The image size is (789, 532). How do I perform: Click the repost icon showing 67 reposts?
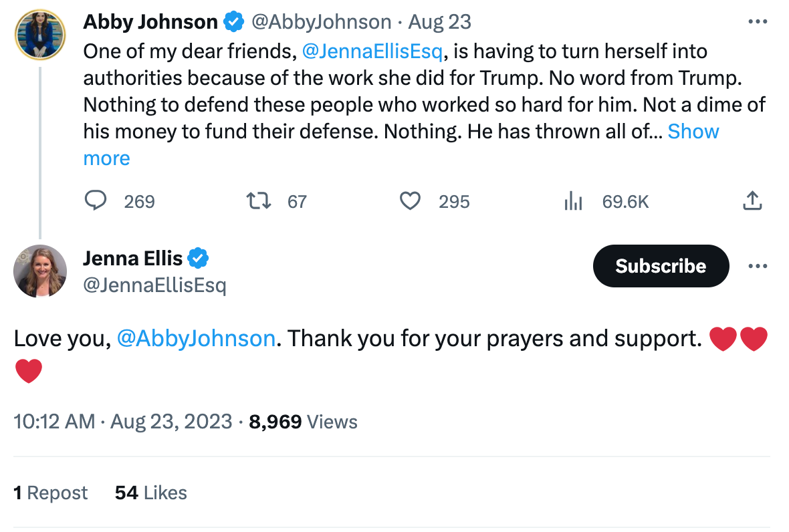tap(258, 201)
